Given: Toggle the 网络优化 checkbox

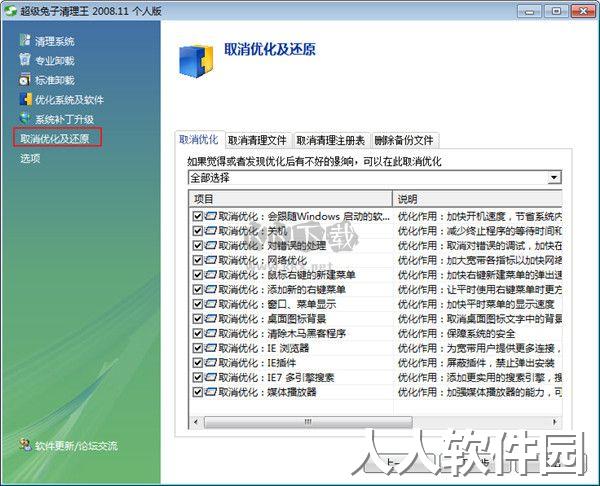Looking at the screenshot, I should (x=197, y=260).
